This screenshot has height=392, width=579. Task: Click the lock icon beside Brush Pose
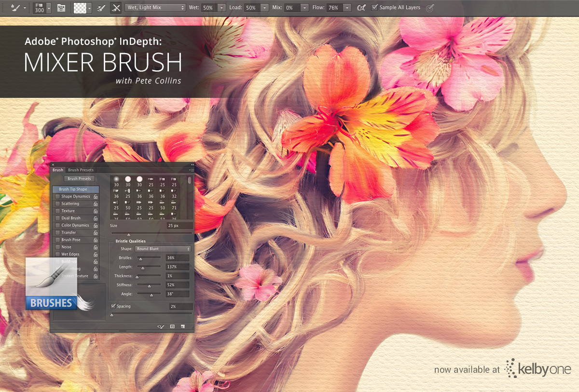(96, 240)
